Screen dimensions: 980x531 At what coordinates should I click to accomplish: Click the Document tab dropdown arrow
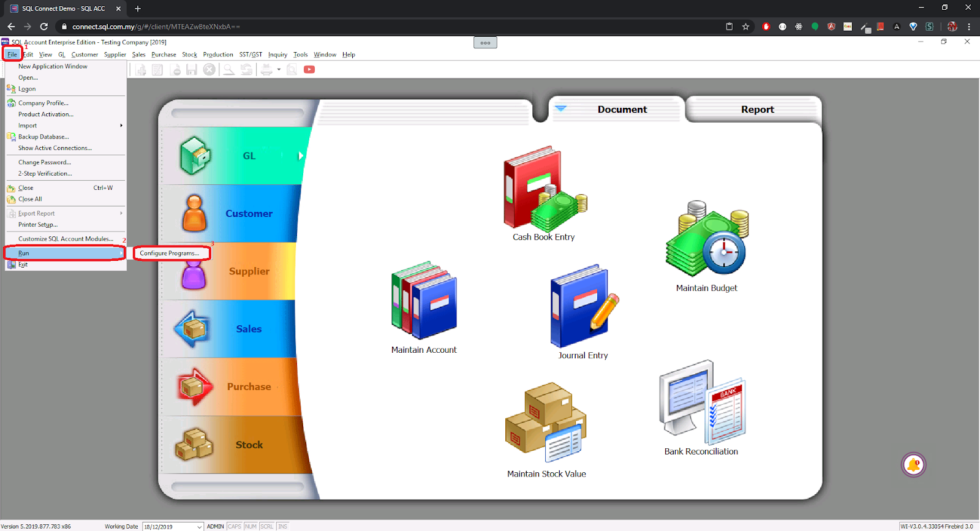[560, 108]
